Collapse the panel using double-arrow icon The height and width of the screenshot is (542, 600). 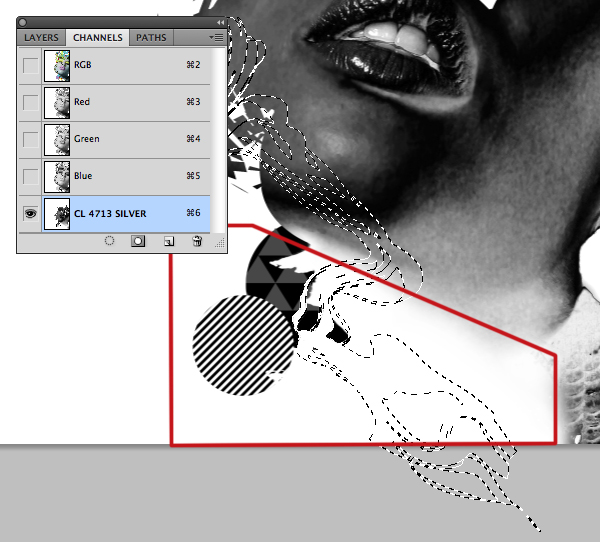click(x=220, y=23)
